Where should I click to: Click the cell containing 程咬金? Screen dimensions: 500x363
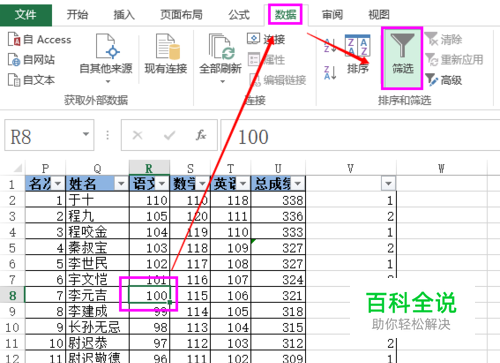click(97, 231)
